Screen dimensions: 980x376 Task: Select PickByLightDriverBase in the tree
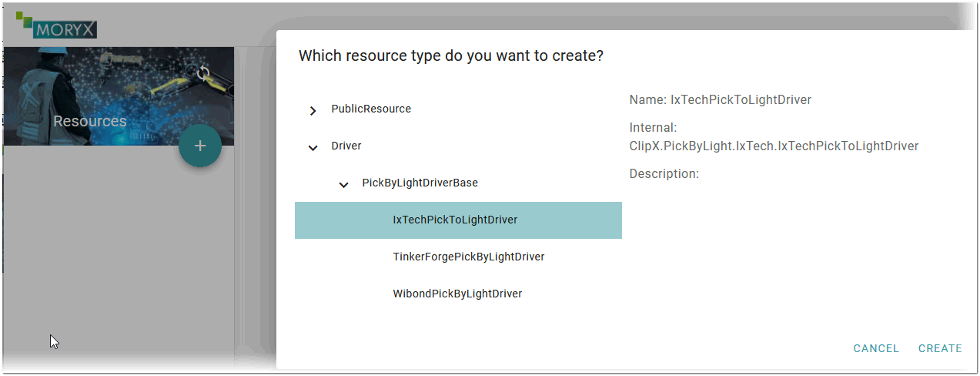[x=420, y=183]
